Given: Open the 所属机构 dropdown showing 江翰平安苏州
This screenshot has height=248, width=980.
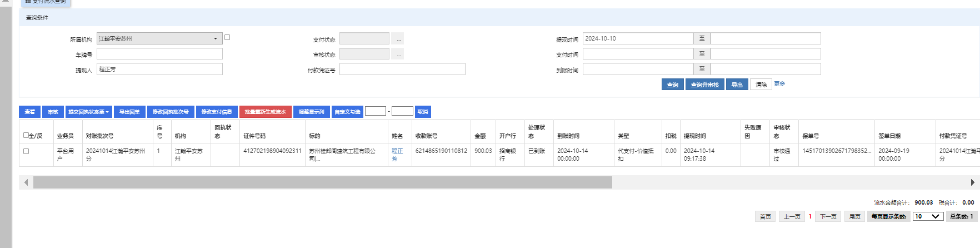Looking at the screenshot, I should pos(159,38).
